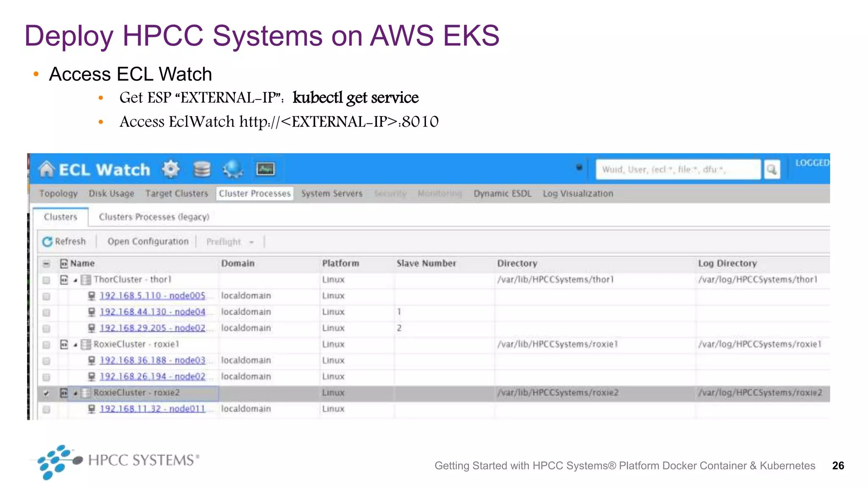Switch to Target Clusters tab

tap(177, 194)
